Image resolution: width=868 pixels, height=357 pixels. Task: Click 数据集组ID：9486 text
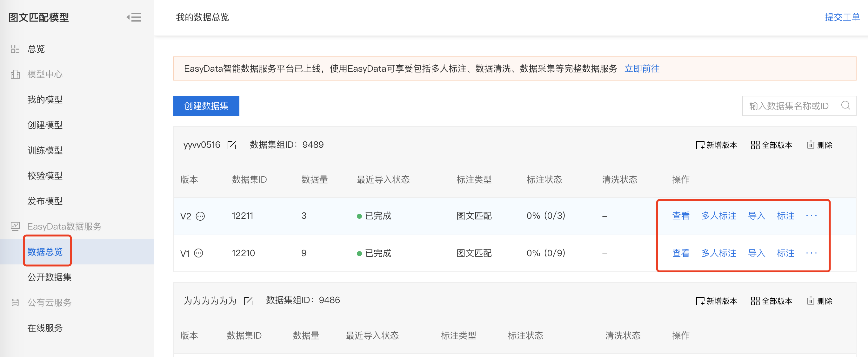click(x=303, y=300)
